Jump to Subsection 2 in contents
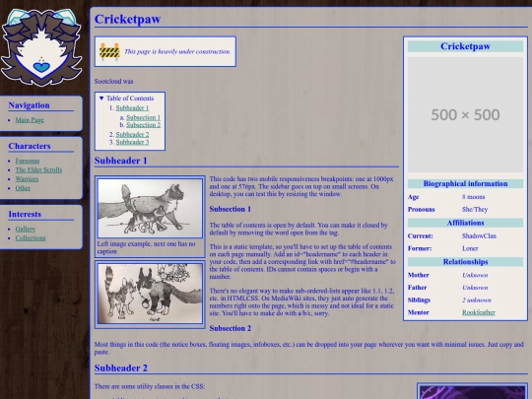The height and width of the screenshot is (399, 532). [143, 125]
